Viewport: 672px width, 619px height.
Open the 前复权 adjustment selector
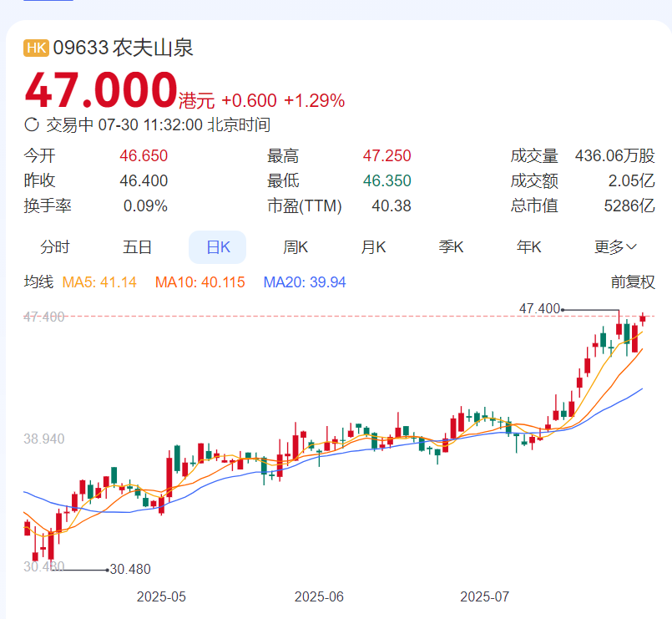click(x=633, y=282)
